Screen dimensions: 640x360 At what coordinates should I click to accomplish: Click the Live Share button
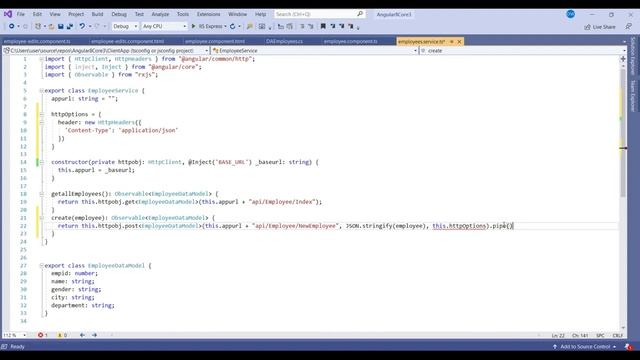click(x=600, y=27)
